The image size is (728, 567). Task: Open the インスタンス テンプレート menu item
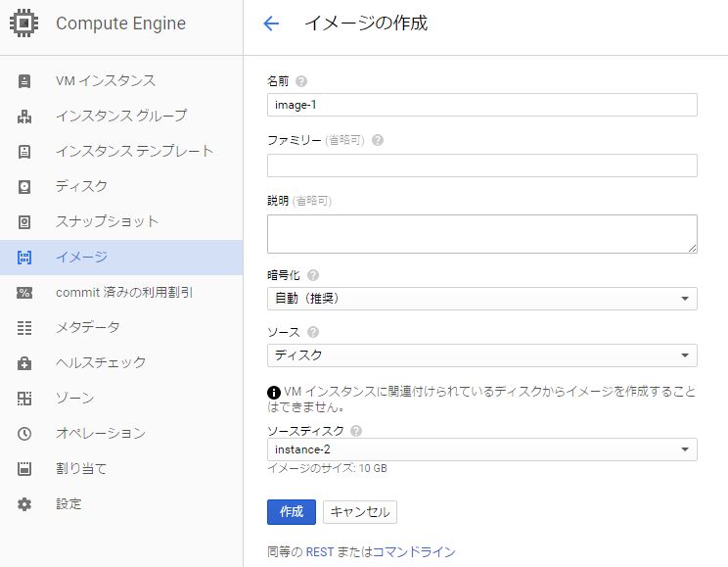pos(121,152)
